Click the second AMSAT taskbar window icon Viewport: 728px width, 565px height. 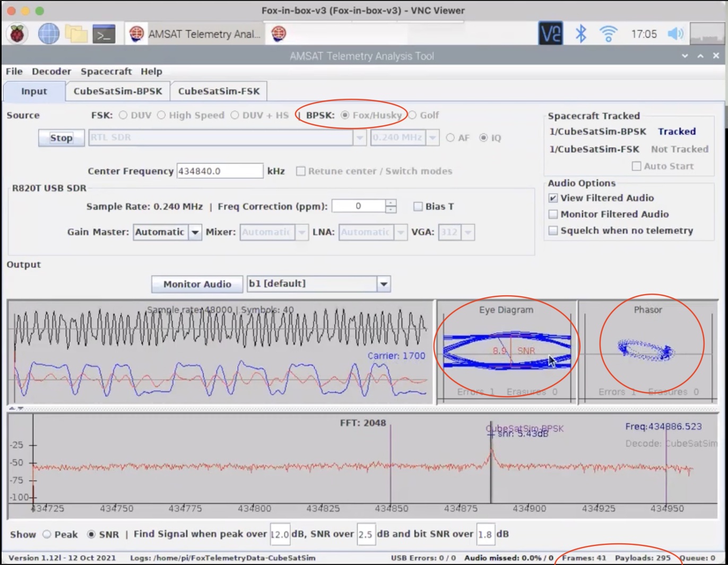pyautogui.click(x=279, y=34)
